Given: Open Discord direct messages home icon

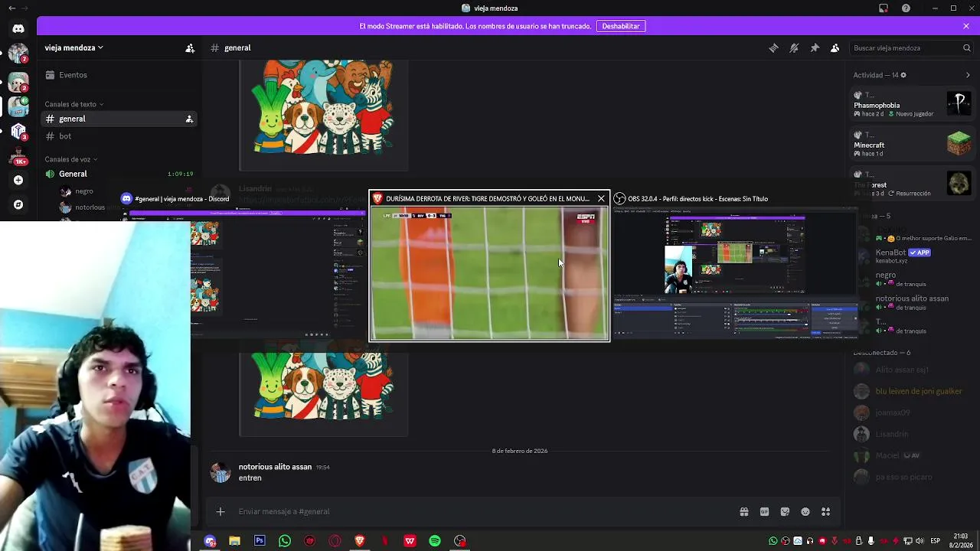Looking at the screenshot, I should (x=18, y=29).
